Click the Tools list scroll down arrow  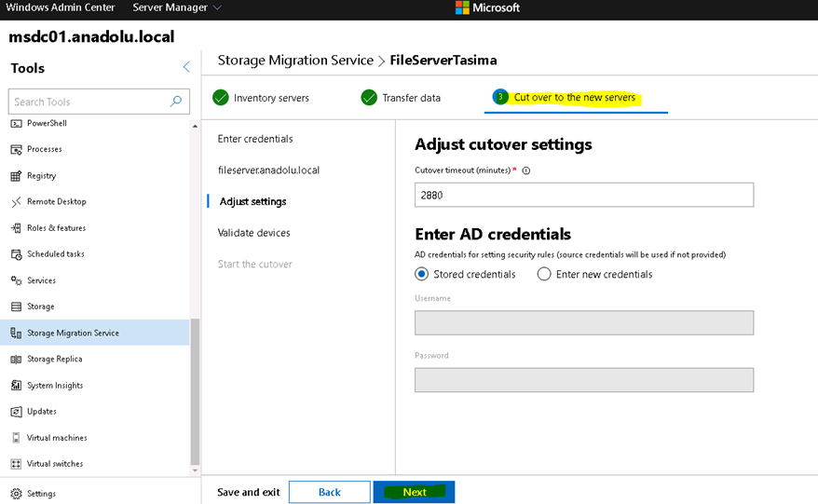195,470
